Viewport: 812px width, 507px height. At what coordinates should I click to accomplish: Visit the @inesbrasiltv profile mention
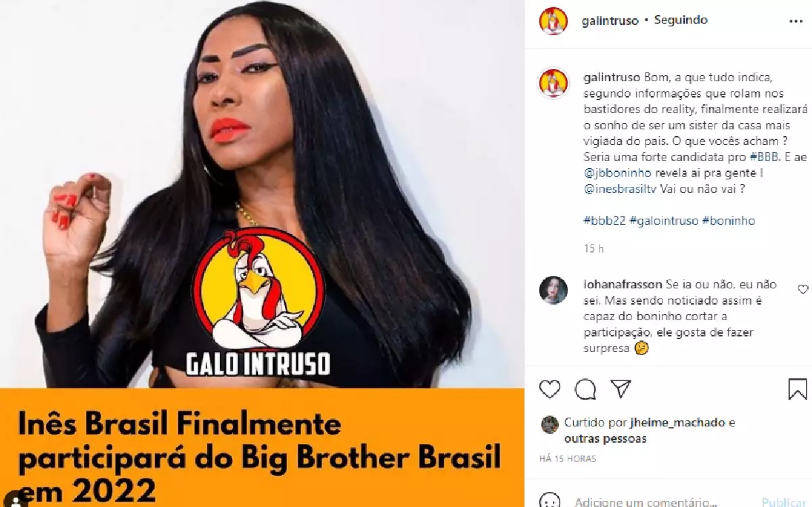(x=621, y=188)
